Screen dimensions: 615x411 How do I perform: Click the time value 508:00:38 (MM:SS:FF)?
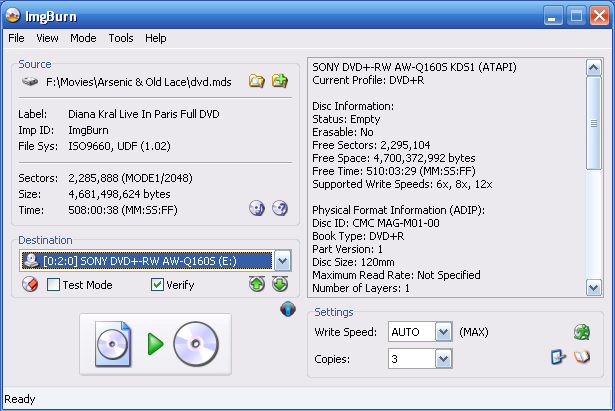coord(123,210)
